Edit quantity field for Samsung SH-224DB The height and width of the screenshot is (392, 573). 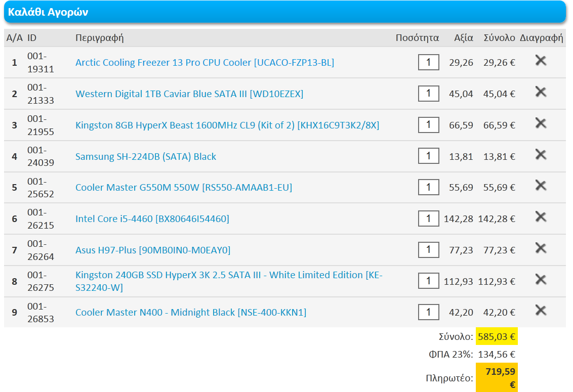pyautogui.click(x=429, y=157)
